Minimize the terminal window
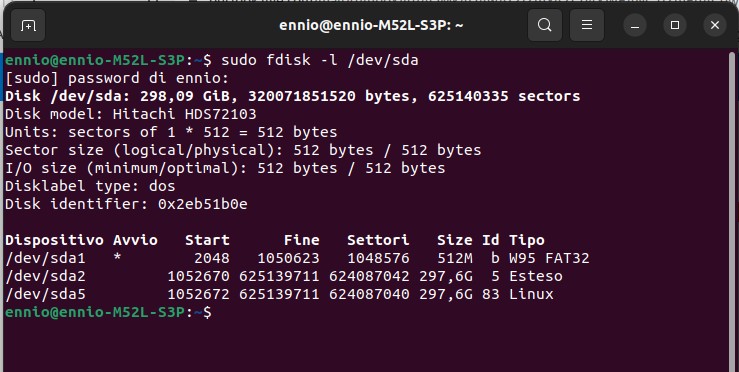This screenshot has width=739, height=372. [x=635, y=25]
